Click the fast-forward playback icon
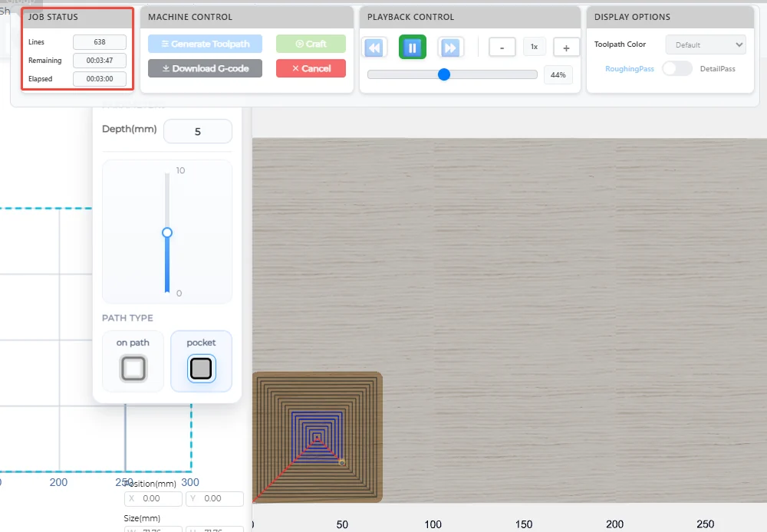Screen dimensions: 767x532 (450, 48)
